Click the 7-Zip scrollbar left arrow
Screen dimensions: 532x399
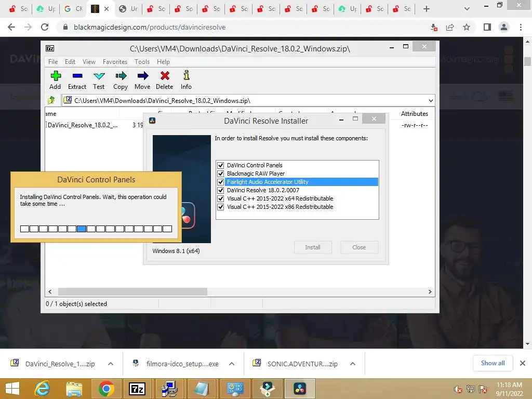[50, 292]
